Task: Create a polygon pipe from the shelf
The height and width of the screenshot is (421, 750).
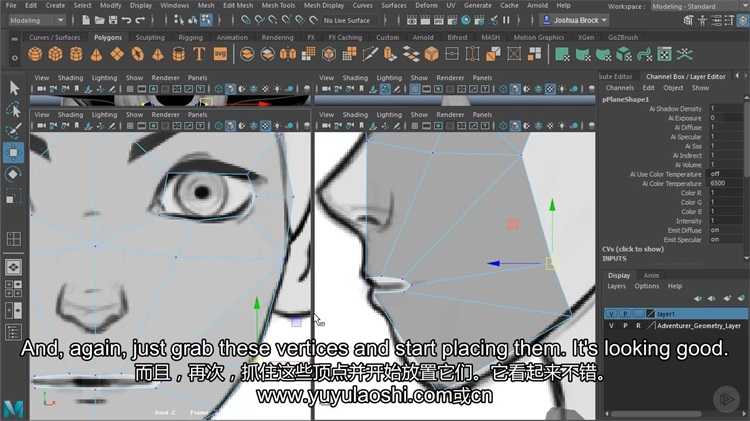Action: click(178, 55)
